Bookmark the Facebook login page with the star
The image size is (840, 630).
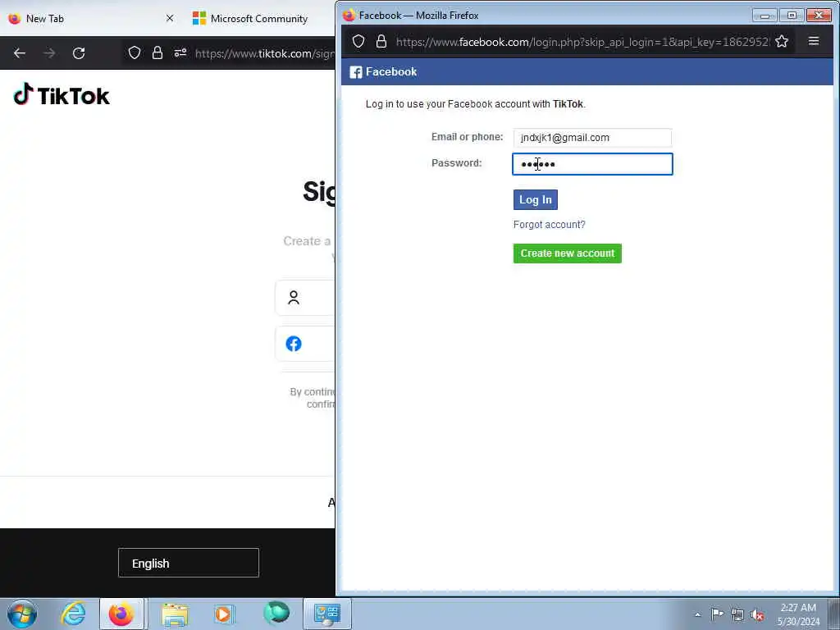point(782,41)
